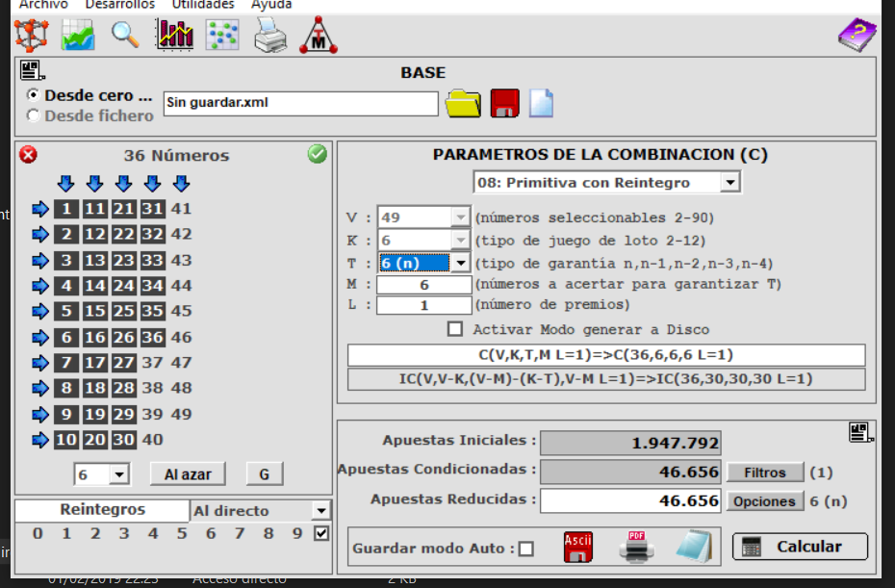895x588 pixels.
Task: Select reintegro number 5
Action: click(182, 534)
